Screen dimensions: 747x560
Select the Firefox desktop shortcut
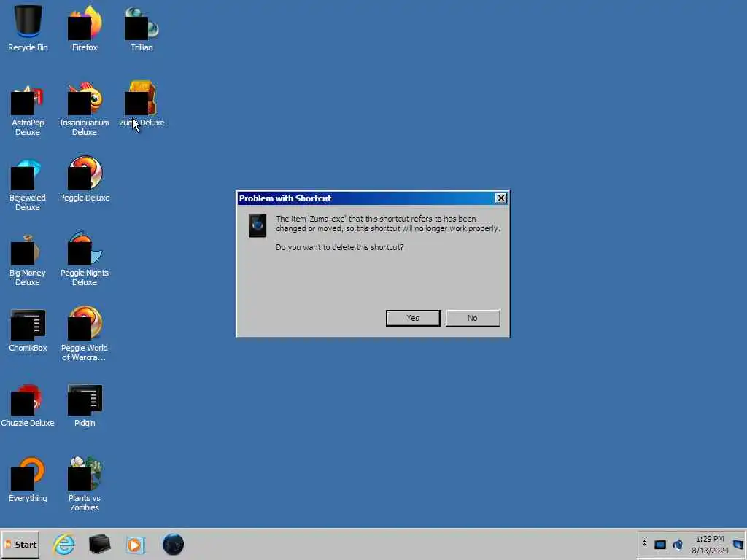pos(85,28)
